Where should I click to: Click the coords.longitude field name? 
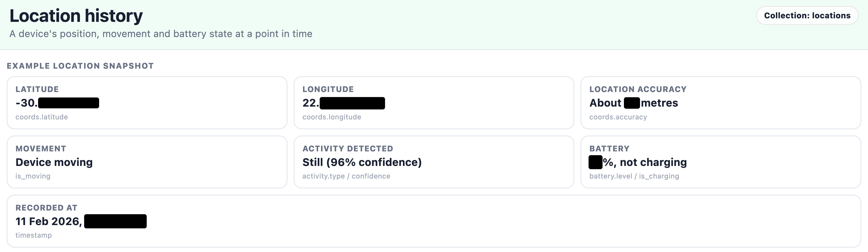[x=332, y=117]
